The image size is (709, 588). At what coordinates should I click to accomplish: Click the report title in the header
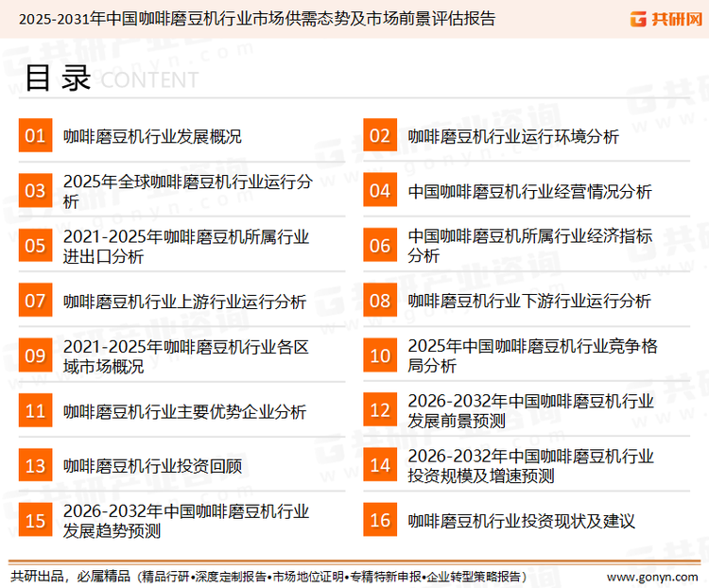pos(257,19)
